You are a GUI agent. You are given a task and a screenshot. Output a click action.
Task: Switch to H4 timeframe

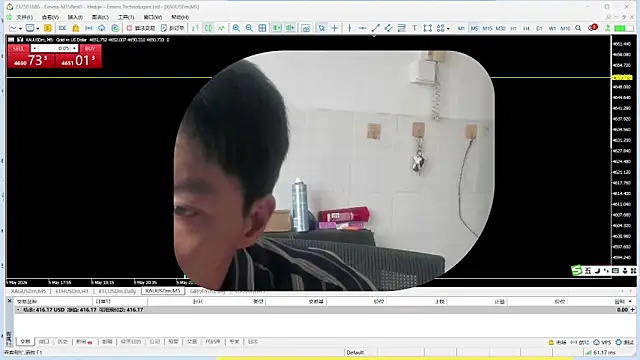click(527, 29)
